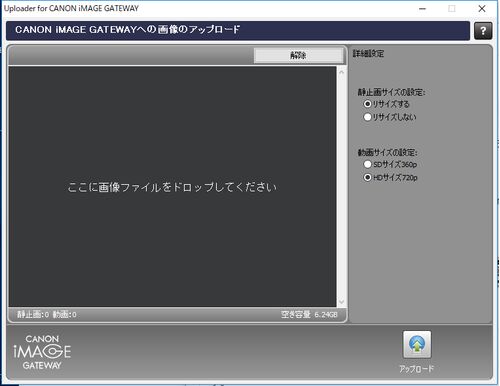500x386 pixels.
Task: Click the 静止画:0 counter
Action: pos(33,314)
